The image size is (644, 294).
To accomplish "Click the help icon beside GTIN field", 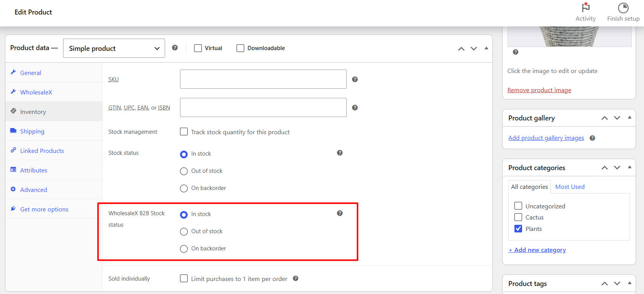I will pos(355,107).
